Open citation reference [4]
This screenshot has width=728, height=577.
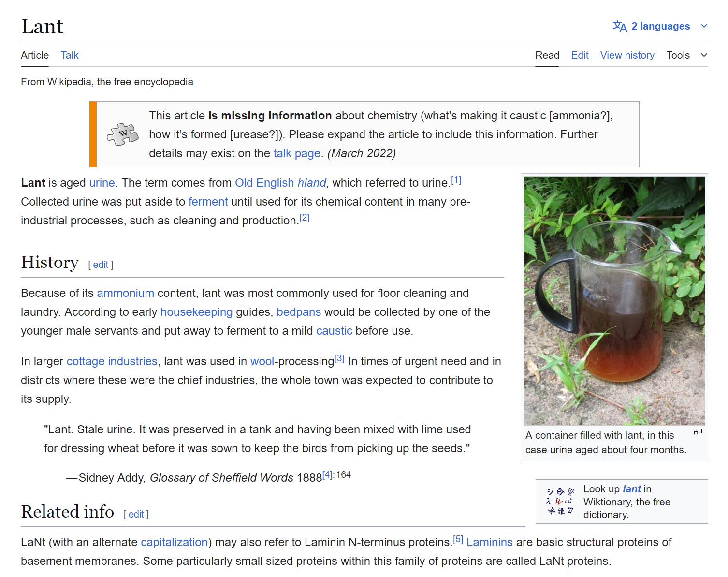pos(328,475)
